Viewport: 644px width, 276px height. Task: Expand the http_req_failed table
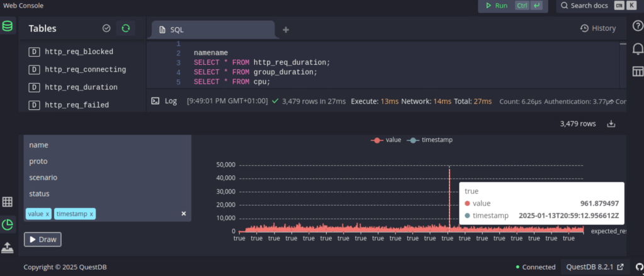tap(77, 105)
